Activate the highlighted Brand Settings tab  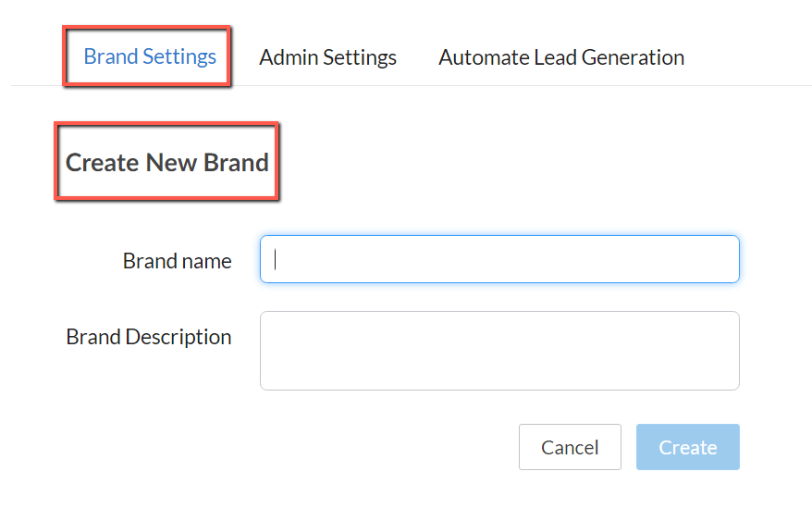pyautogui.click(x=150, y=56)
